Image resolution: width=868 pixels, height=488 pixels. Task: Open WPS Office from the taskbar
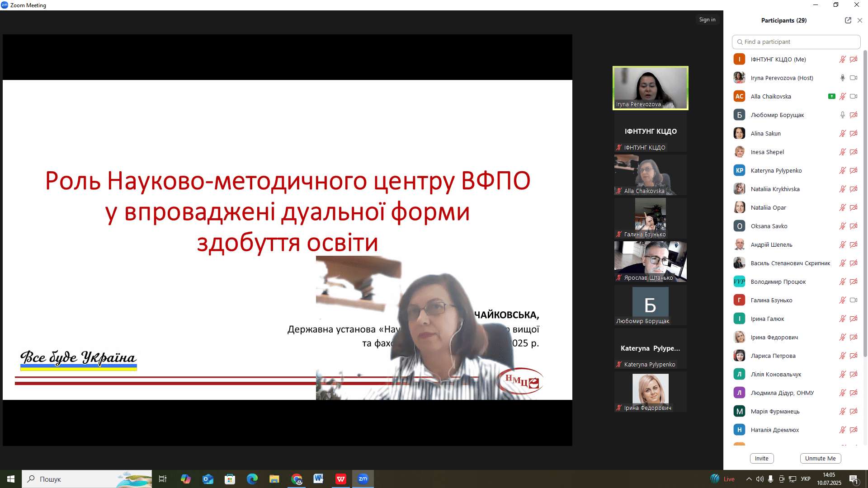coord(340,479)
